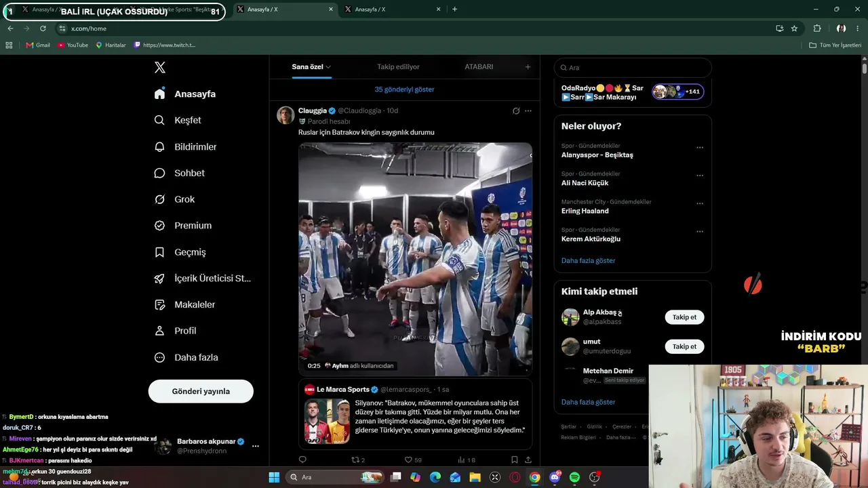
Task: Open Chrome extensions puzzle icon
Action: coord(817,28)
